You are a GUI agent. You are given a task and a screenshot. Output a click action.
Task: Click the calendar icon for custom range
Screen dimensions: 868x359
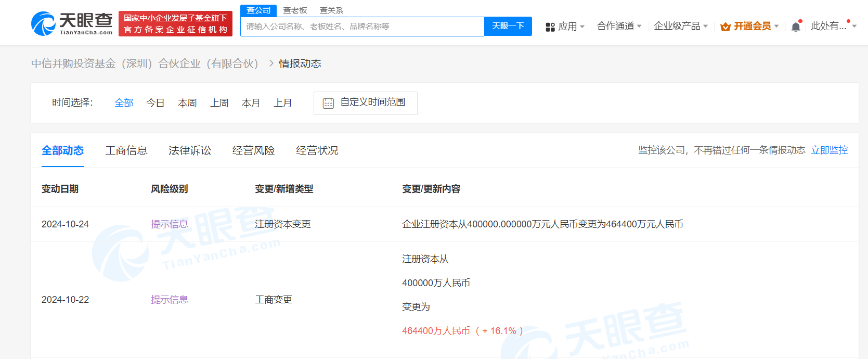(328, 103)
